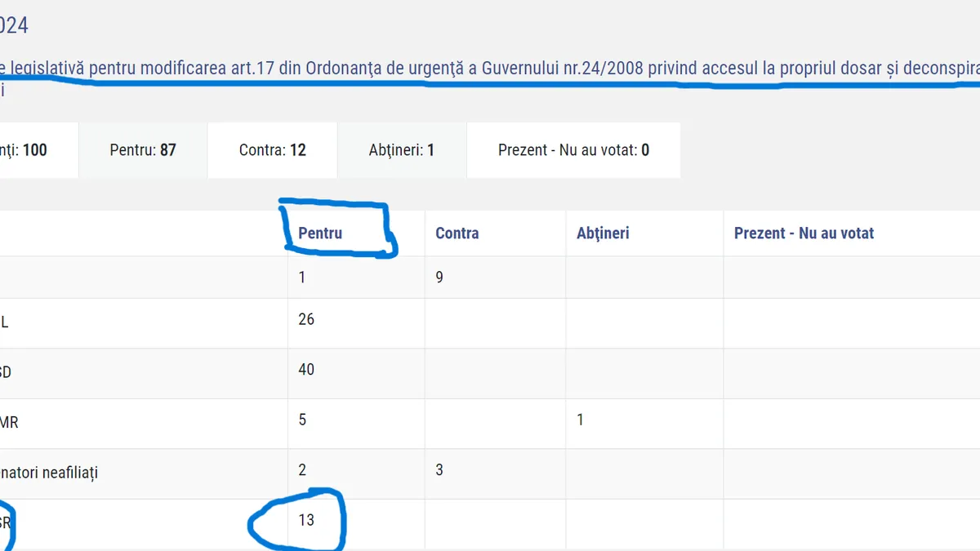980x551 pixels.
Task: Click the first-row Pentru cell showing 1
Action: [302, 278]
